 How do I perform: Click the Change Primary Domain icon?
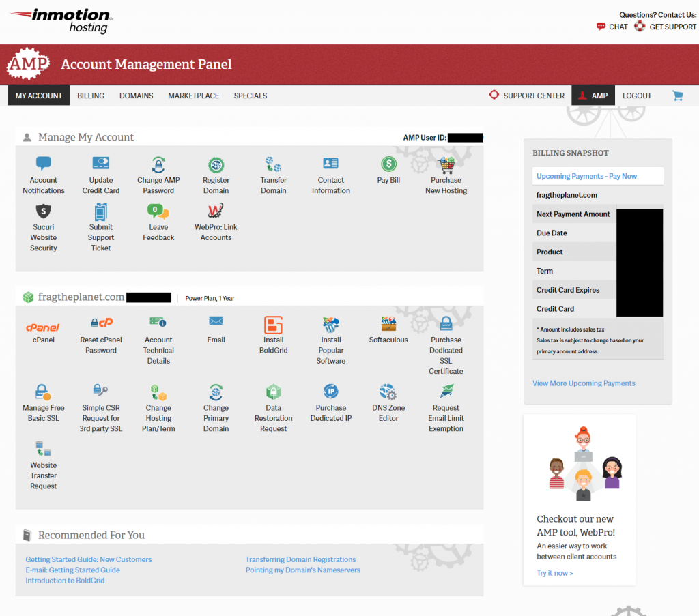(216, 392)
